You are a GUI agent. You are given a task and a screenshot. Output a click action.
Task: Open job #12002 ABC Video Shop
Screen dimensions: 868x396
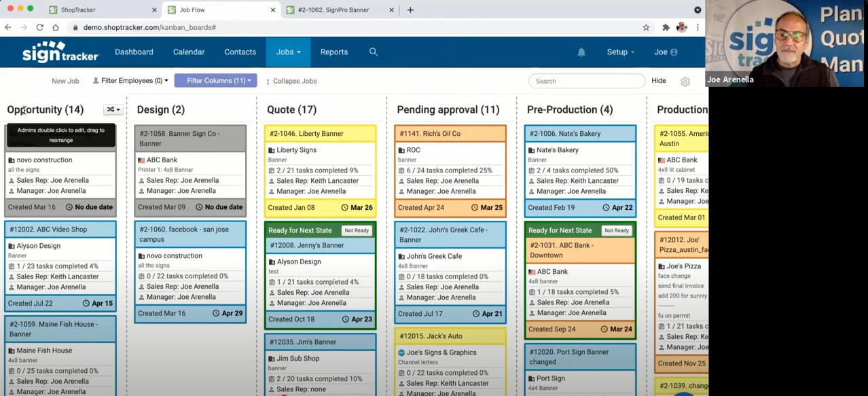(x=48, y=230)
